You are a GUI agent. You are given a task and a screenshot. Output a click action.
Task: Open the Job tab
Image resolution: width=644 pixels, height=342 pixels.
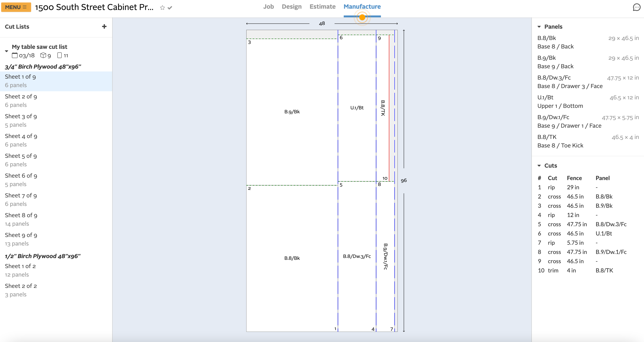268,7
